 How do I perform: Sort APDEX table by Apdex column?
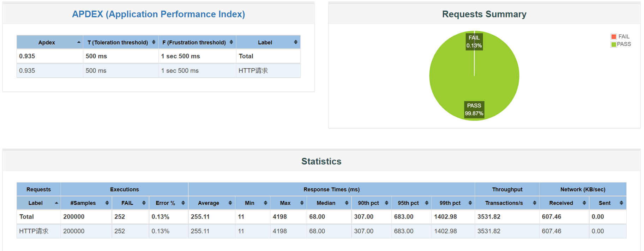[x=50, y=42]
